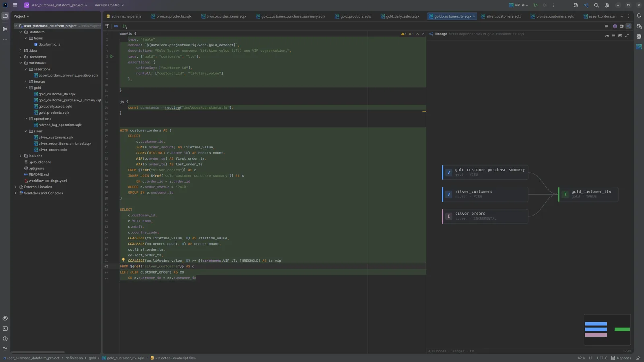Click the yellow lightbulb intention icon
The height and width of the screenshot is (362, 644).
pyautogui.click(x=124, y=260)
